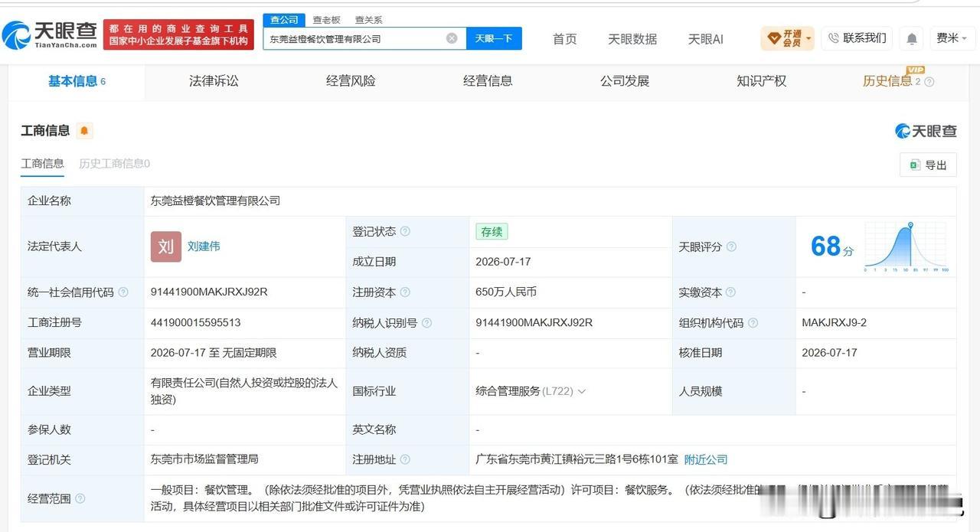The width and height of the screenshot is (980, 532).
Task: Click help icon next to 实缴资本
Action: (730, 292)
